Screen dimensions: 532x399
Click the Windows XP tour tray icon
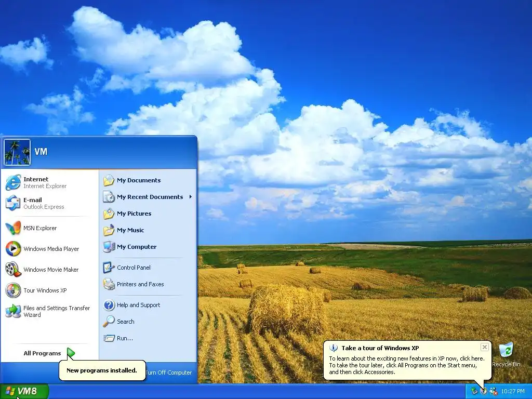click(484, 391)
